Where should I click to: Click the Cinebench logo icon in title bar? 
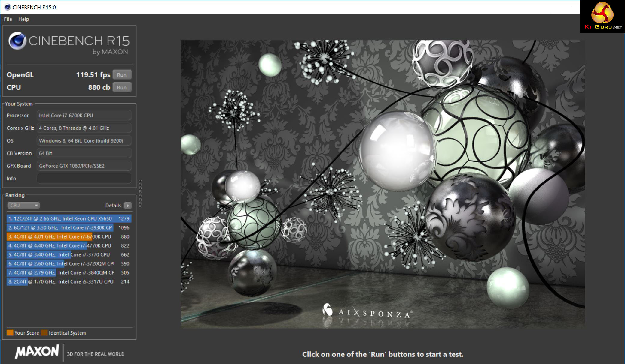click(x=7, y=7)
